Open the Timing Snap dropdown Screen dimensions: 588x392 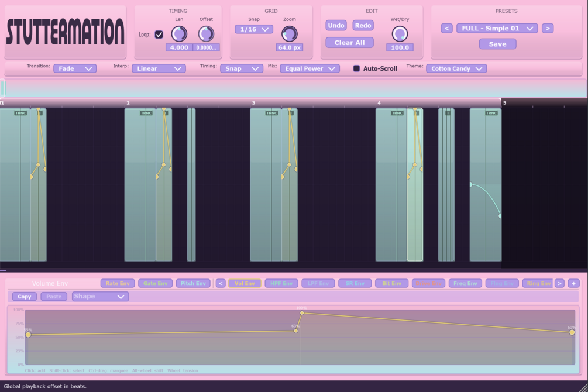click(x=242, y=68)
